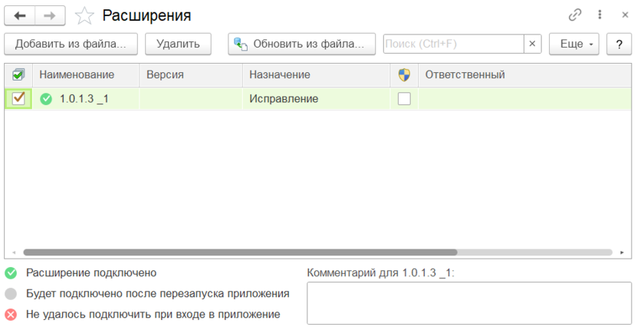Click the shield safe mode column header
Screen dimensions: 644x330
[404, 74]
